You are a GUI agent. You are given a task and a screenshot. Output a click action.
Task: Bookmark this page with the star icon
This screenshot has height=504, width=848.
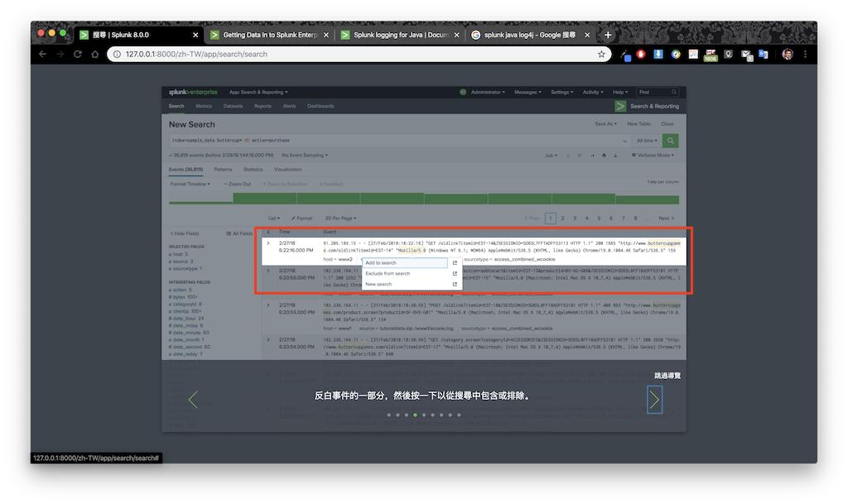point(601,54)
